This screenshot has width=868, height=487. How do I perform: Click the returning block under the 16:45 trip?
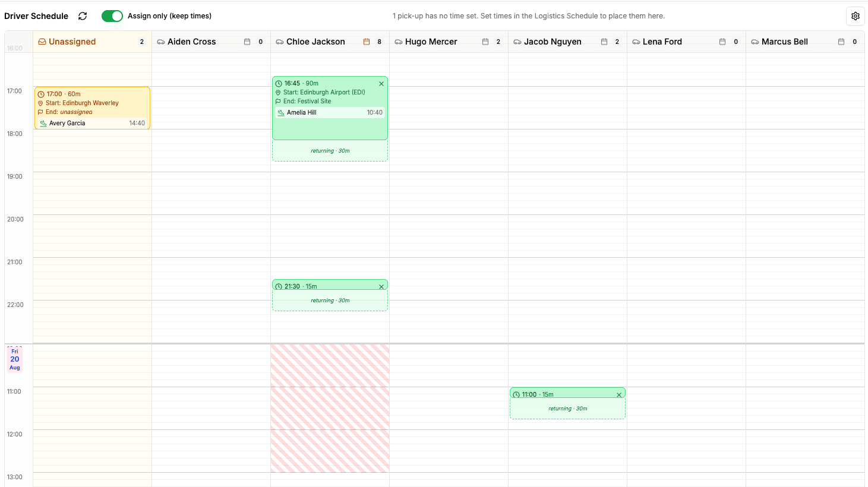330,151
